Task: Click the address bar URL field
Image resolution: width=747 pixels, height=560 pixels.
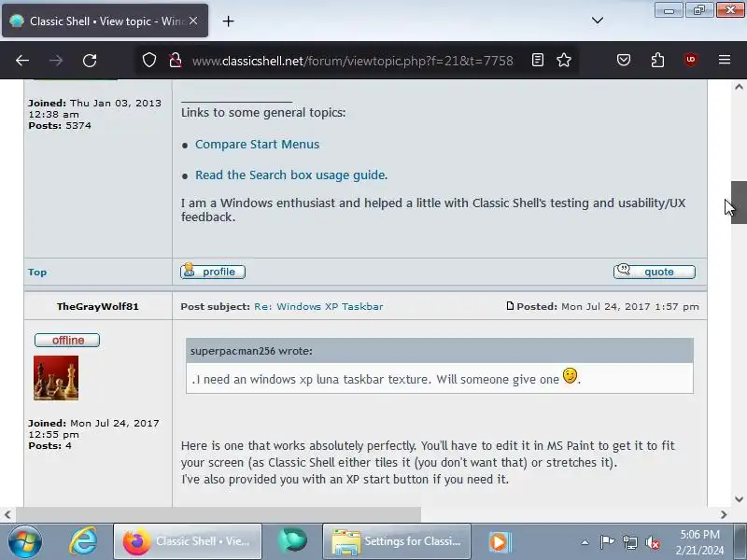Action: coord(353,61)
